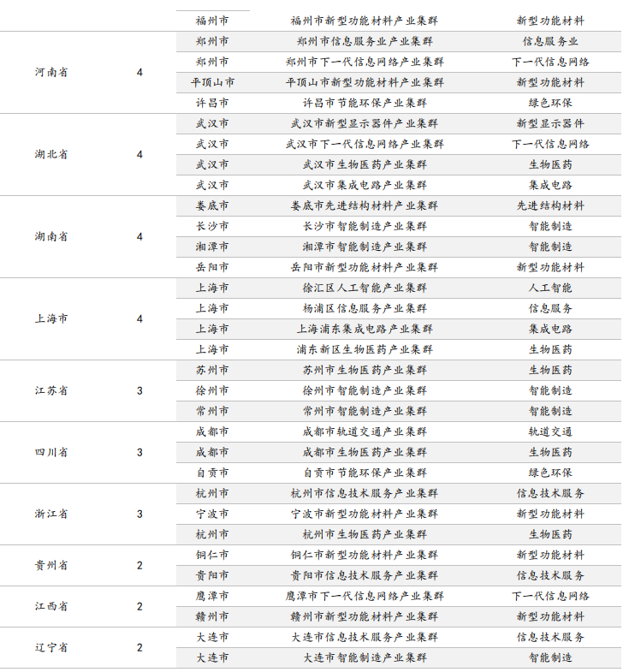Click 鹰潭市下一代信息网络产业集群 cell
623x672 pixels.
[365, 596]
